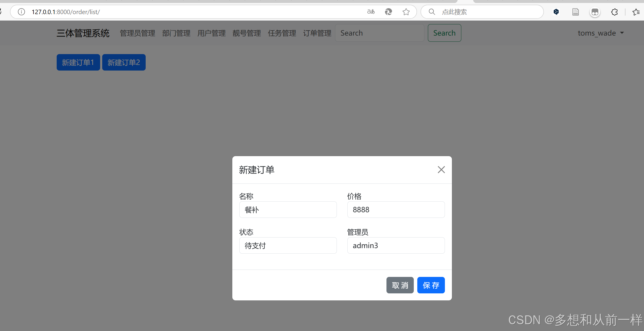Open the toms_wade user dropdown
644x331 pixels.
[x=601, y=33]
